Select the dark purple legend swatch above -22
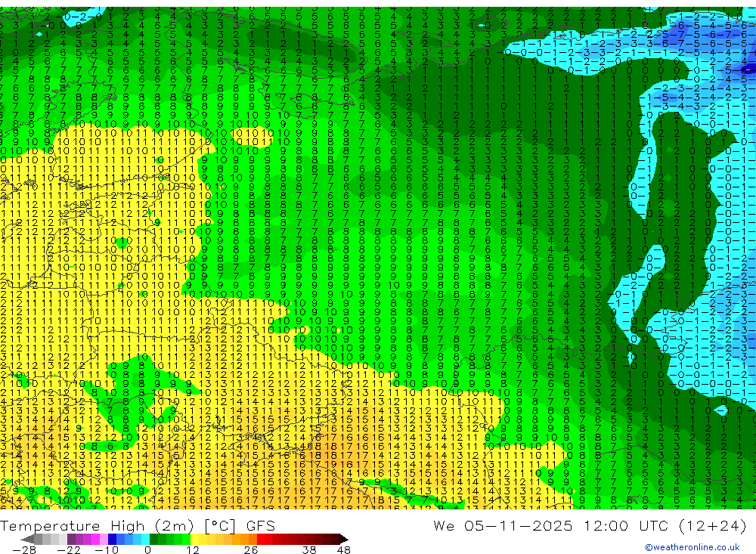Viewport: 756px width, 554px height. [71, 539]
